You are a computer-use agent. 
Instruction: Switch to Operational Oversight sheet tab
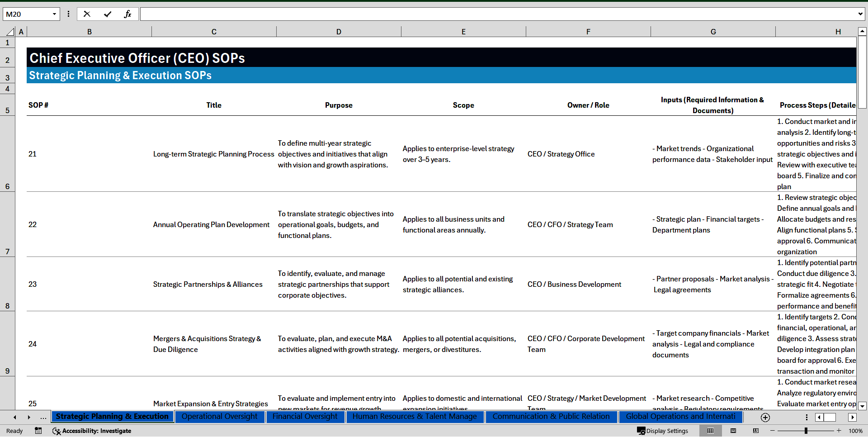220,416
